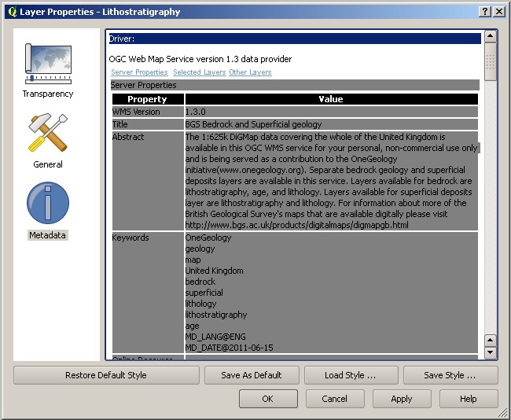Select the General label

[48, 164]
